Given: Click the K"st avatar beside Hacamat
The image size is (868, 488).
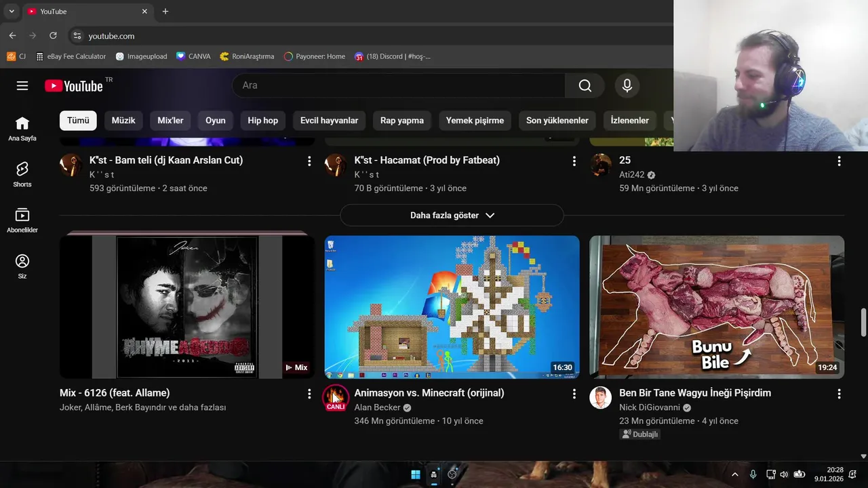Looking at the screenshot, I should pos(336,165).
